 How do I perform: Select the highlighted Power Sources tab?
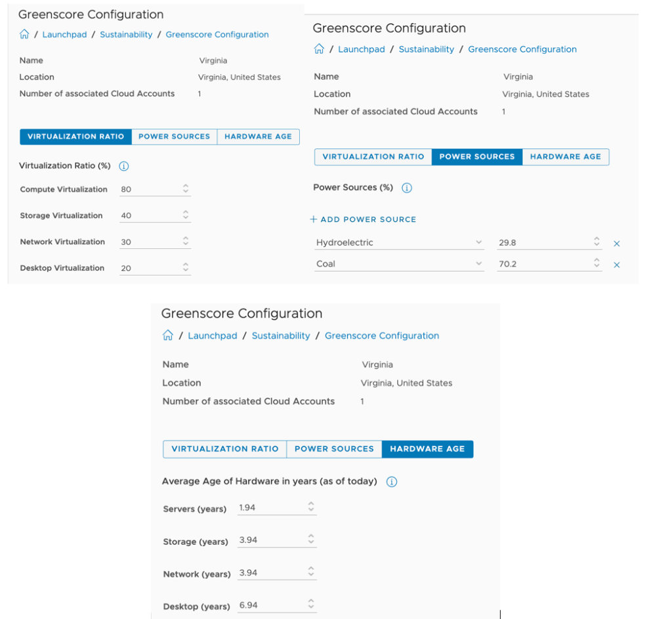click(477, 157)
